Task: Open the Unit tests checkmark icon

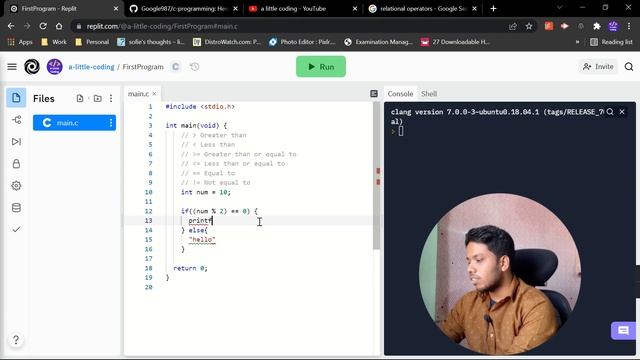Action: point(16,229)
